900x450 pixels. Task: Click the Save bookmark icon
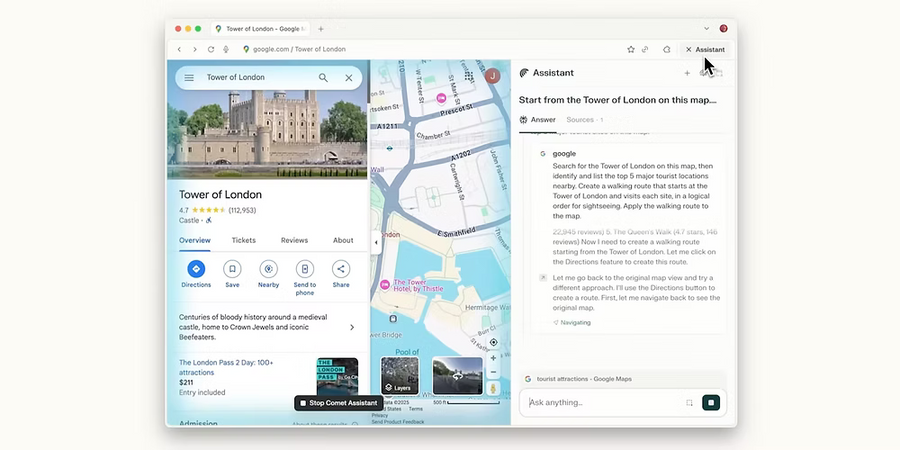(232, 269)
